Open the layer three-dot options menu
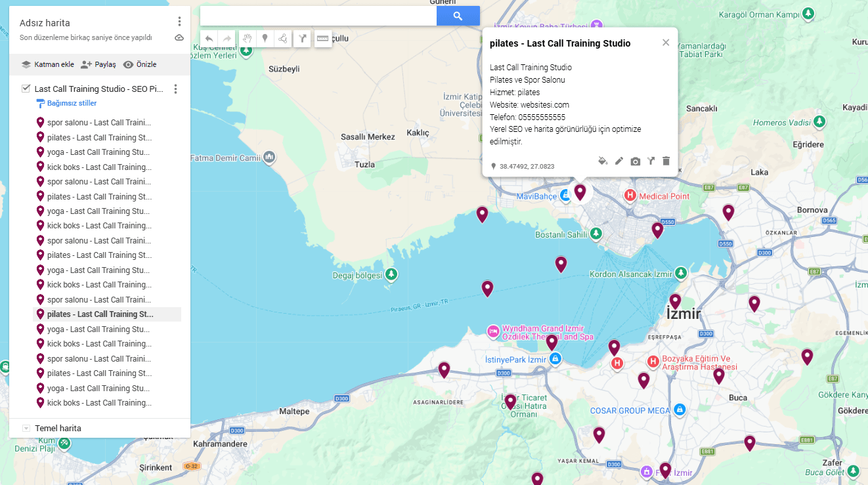This screenshot has width=868, height=485. tap(175, 89)
